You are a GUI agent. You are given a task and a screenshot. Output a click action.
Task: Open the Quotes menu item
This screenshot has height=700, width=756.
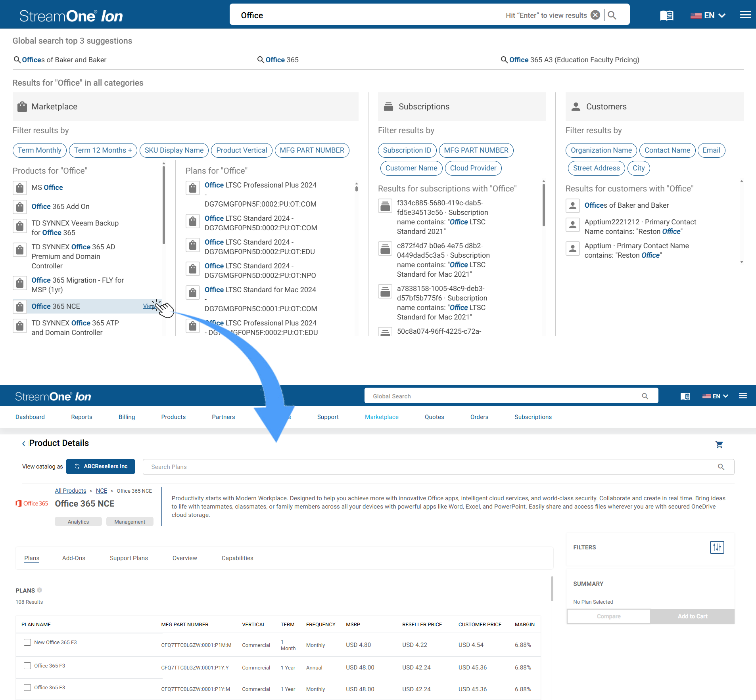pyautogui.click(x=434, y=417)
